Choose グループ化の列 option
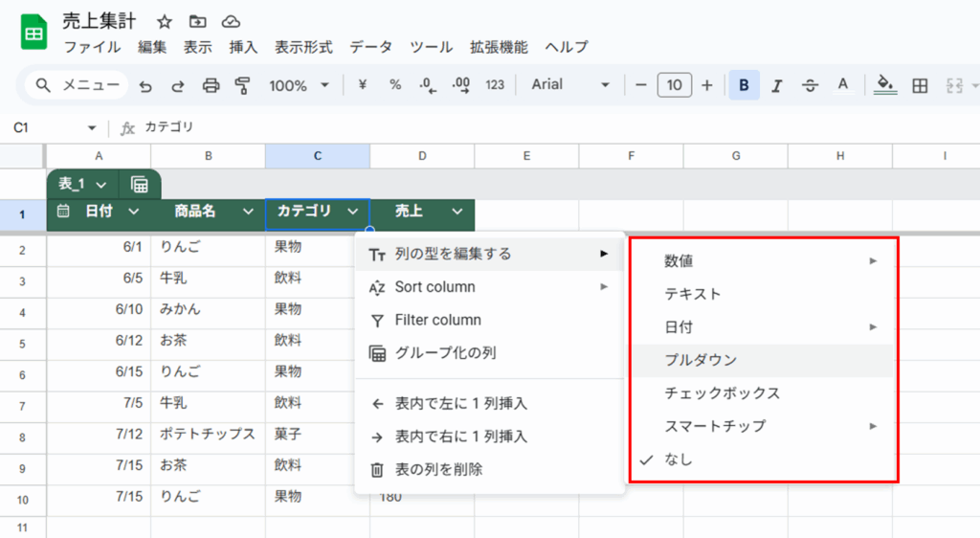Screen dimensions: 980x538 489,353
